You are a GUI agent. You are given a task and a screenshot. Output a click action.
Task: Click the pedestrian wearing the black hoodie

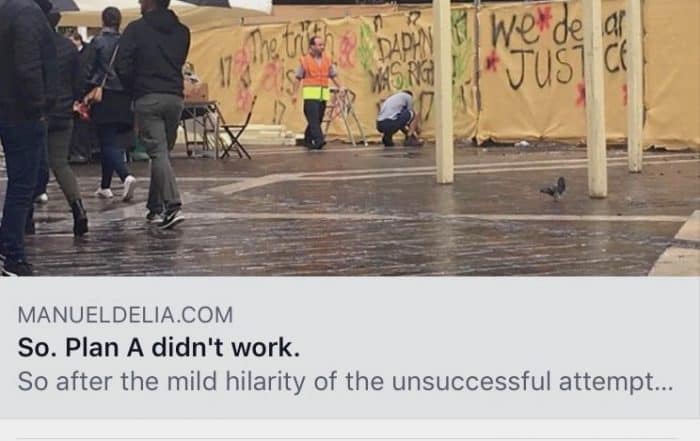(x=153, y=114)
